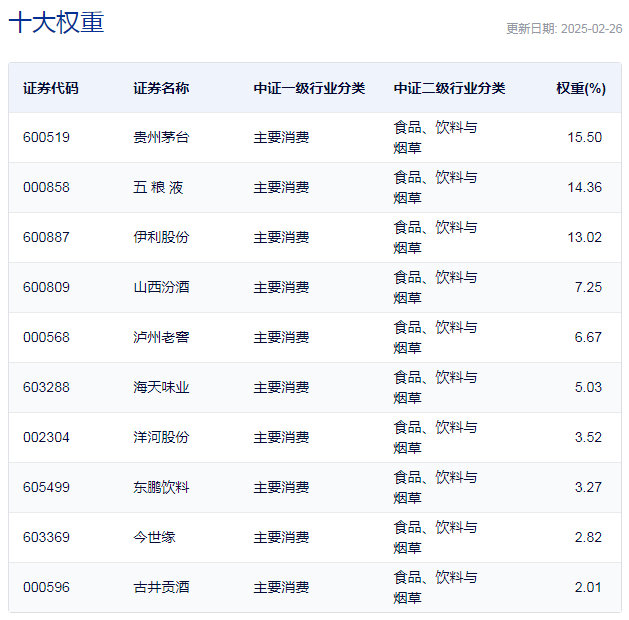The width and height of the screenshot is (629, 620).
Task: Click the 海天味业 name cell
Action: pyautogui.click(x=161, y=387)
